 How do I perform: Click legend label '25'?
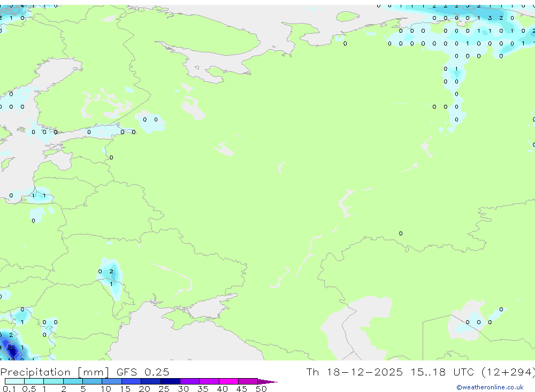(164, 389)
